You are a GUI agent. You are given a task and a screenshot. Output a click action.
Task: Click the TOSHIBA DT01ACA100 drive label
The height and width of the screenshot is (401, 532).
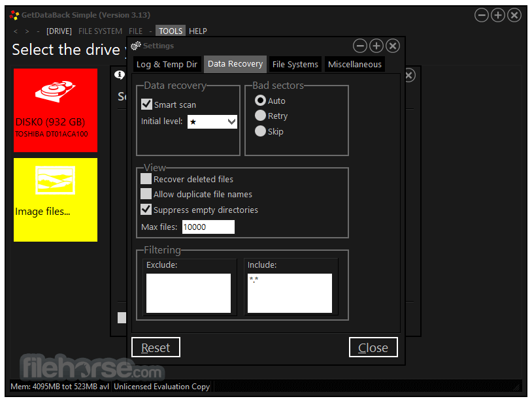[x=51, y=135]
